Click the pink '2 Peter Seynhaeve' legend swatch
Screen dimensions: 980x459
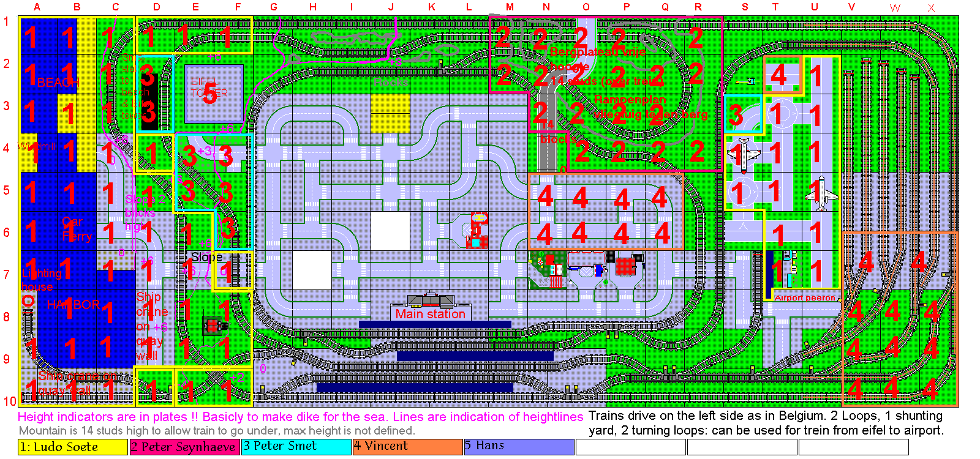(184, 447)
